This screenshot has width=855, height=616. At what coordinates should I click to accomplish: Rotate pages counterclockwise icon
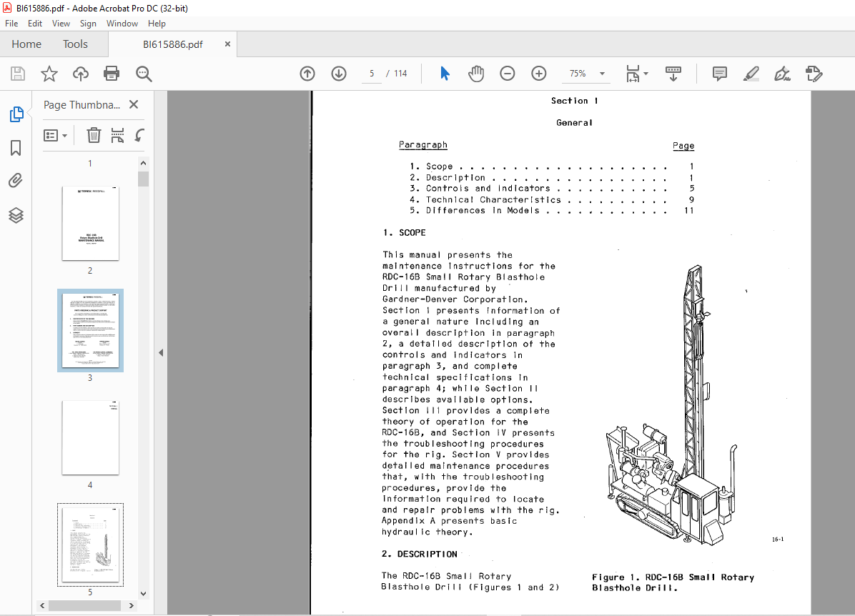139,135
